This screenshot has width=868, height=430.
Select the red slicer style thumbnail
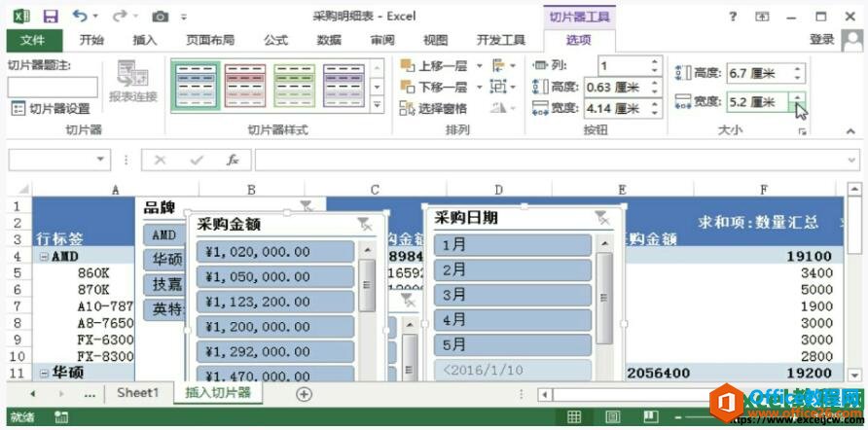[x=245, y=86]
